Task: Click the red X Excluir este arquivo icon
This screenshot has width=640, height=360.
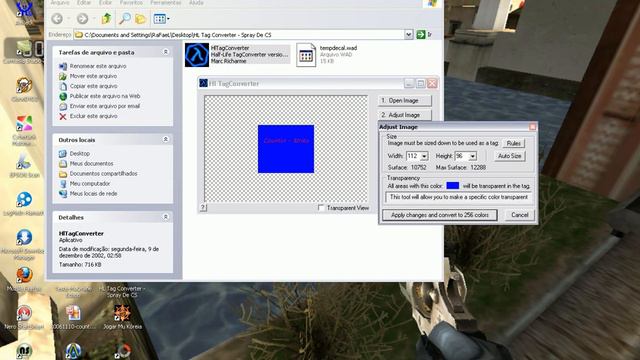Action: coord(63,116)
